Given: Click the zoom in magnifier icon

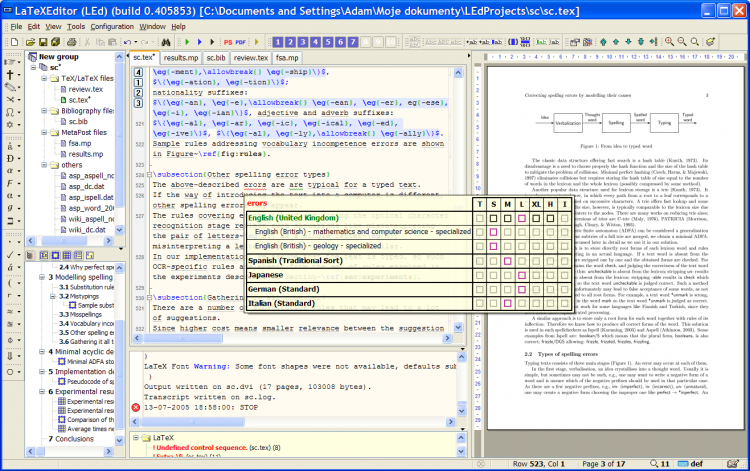Looking at the screenshot, I should [x=668, y=42].
